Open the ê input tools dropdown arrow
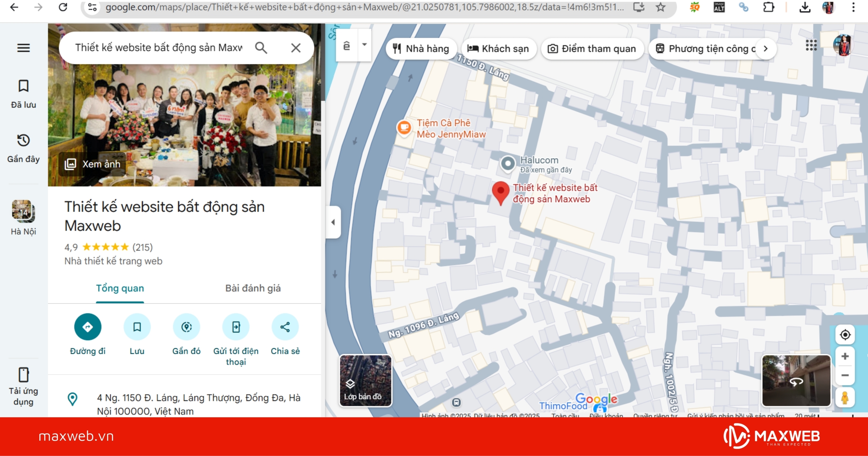868x456 pixels. (364, 45)
